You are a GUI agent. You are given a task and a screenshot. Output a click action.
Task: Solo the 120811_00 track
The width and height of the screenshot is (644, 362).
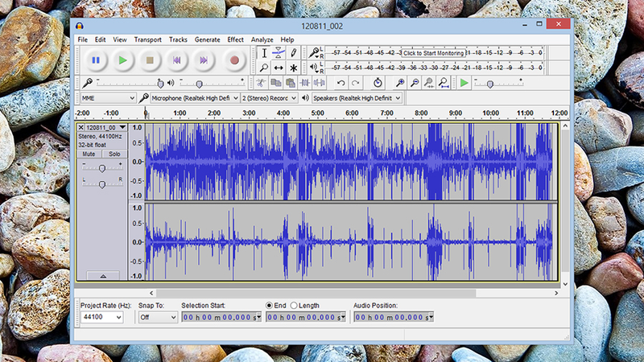tap(114, 154)
